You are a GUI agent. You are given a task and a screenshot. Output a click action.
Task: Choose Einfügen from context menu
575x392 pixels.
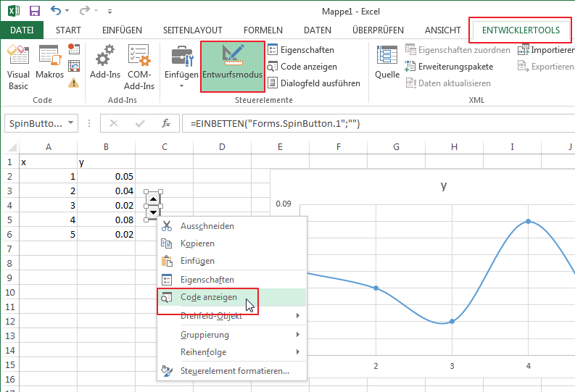click(x=232, y=261)
